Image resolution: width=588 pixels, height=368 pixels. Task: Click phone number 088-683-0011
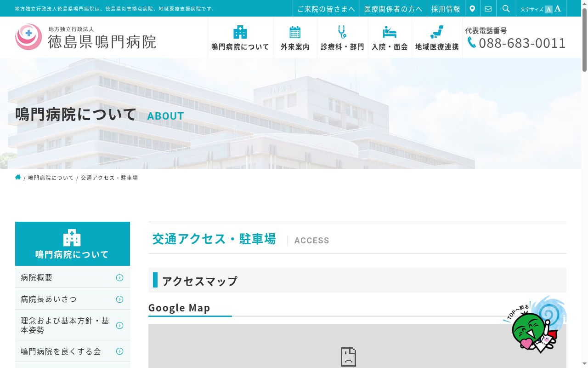point(522,43)
